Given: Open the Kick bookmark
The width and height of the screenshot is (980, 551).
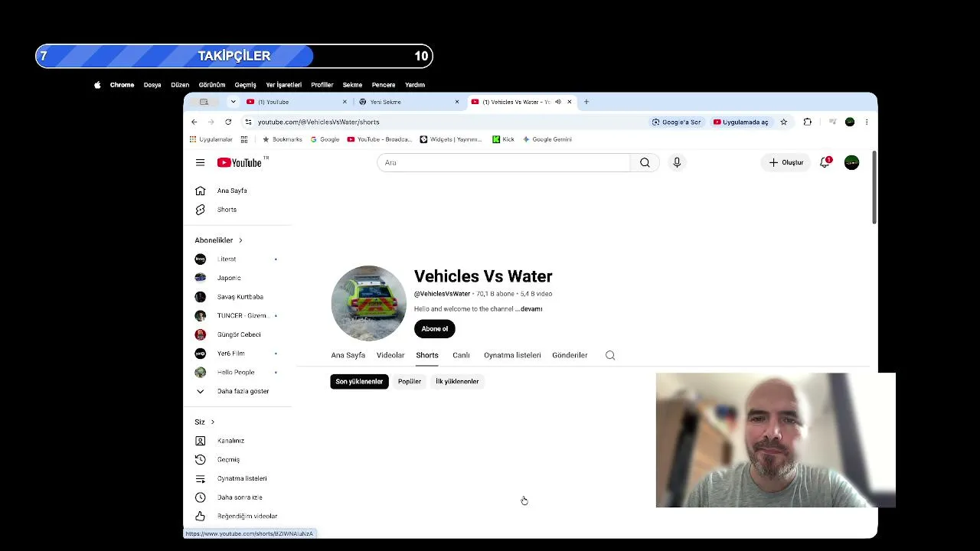Looking at the screenshot, I should pos(504,139).
